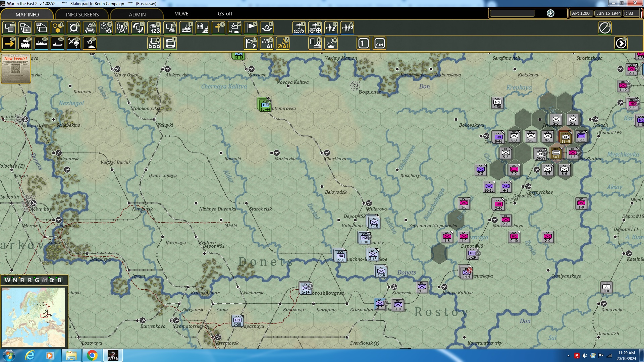The height and width of the screenshot is (362, 644).
Task: Click the GS-off indicator
Action: click(x=225, y=14)
